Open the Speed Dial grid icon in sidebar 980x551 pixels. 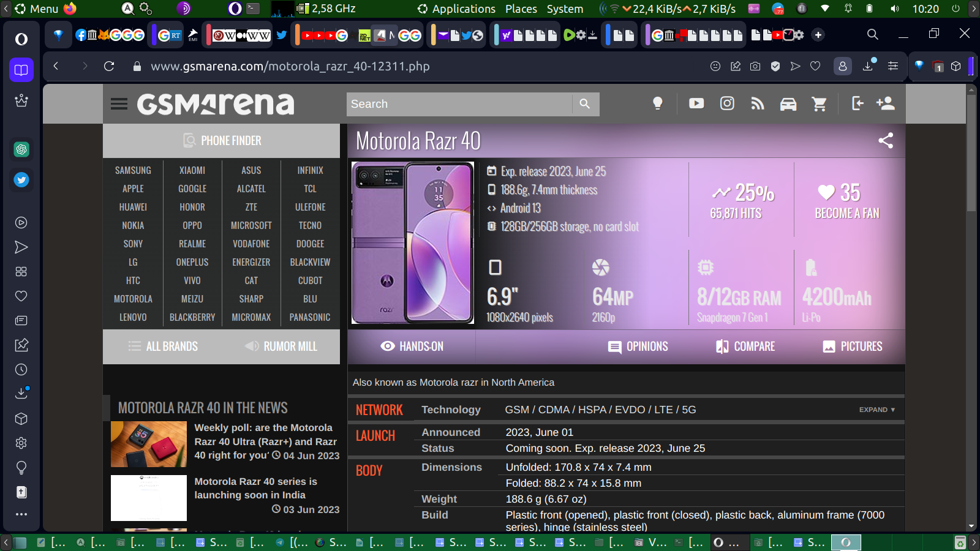[x=21, y=272]
